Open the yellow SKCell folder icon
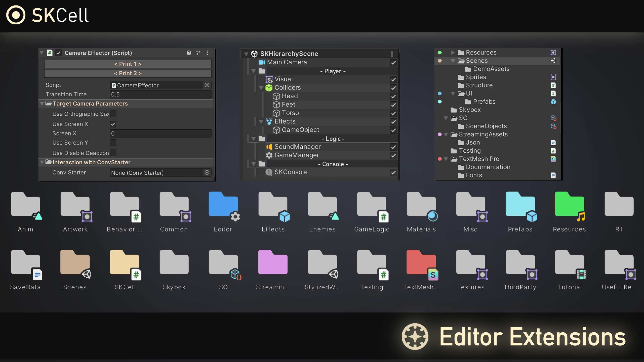 click(125, 264)
